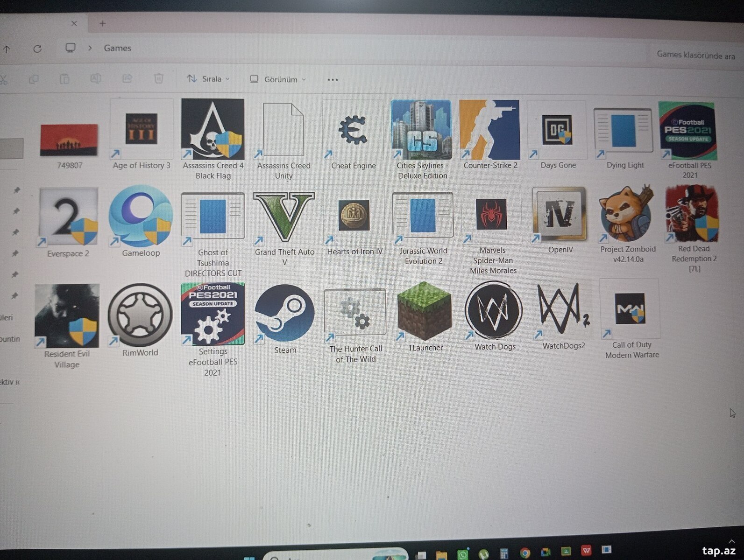
Task: Open uTorrent from the taskbar
Action: coord(483,554)
